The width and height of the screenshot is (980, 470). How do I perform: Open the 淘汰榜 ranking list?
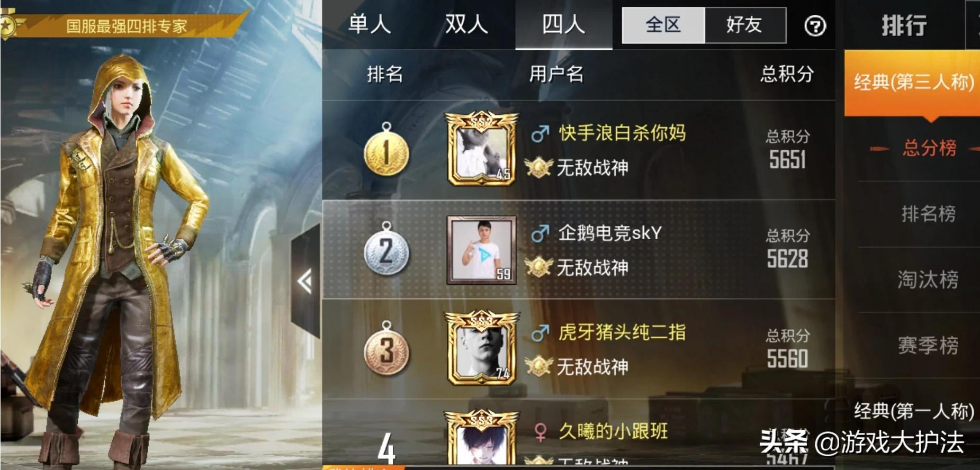(928, 279)
